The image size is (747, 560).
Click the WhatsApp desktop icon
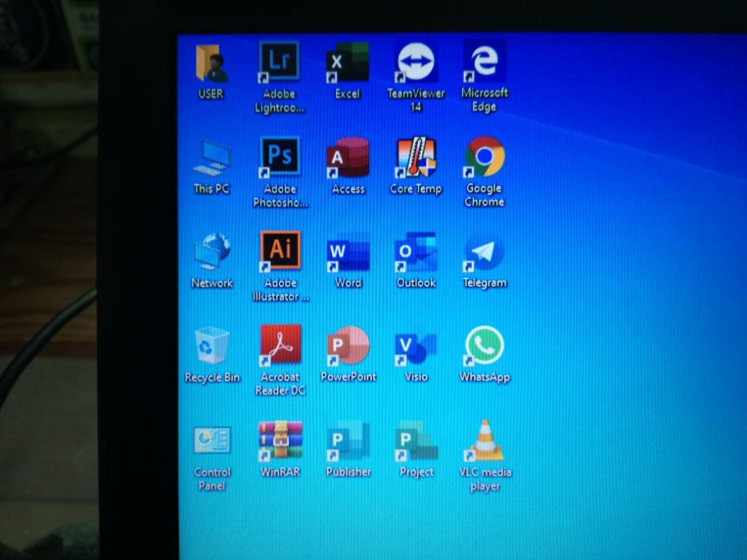(484, 346)
